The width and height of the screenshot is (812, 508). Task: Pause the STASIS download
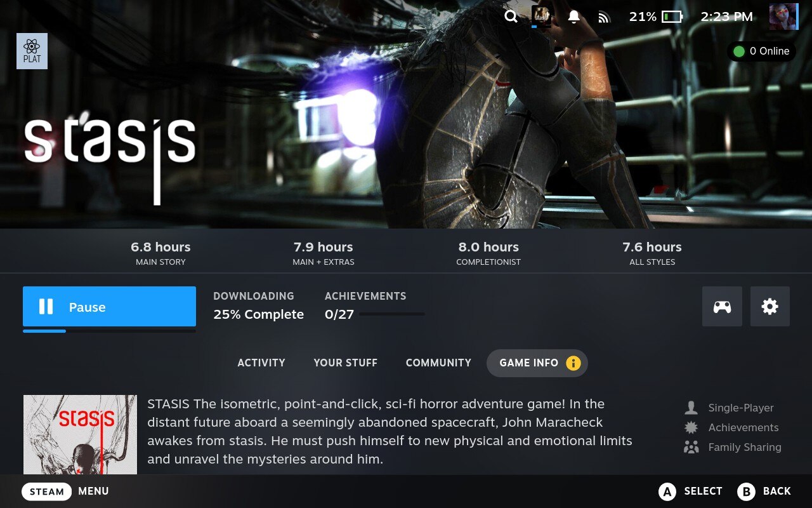(x=109, y=307)
